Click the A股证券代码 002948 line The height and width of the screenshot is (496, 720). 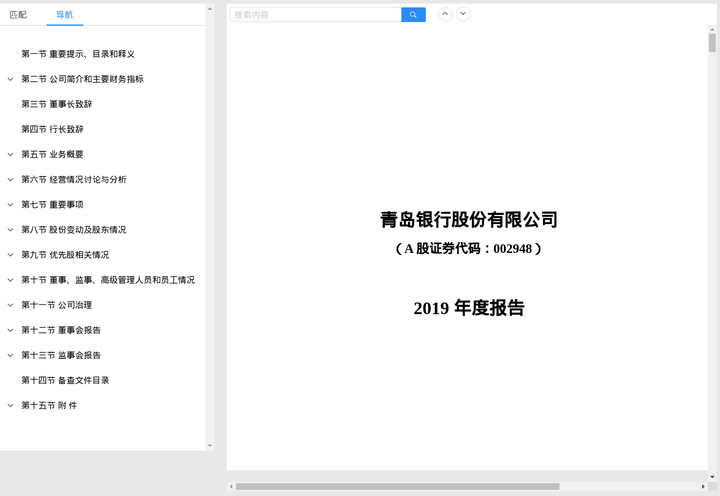coord(469,248)
